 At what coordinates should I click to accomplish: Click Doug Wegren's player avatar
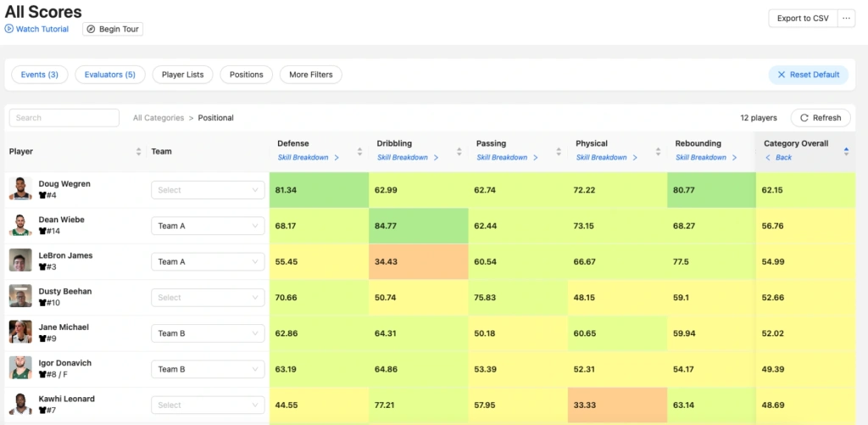tap(20, 189)
